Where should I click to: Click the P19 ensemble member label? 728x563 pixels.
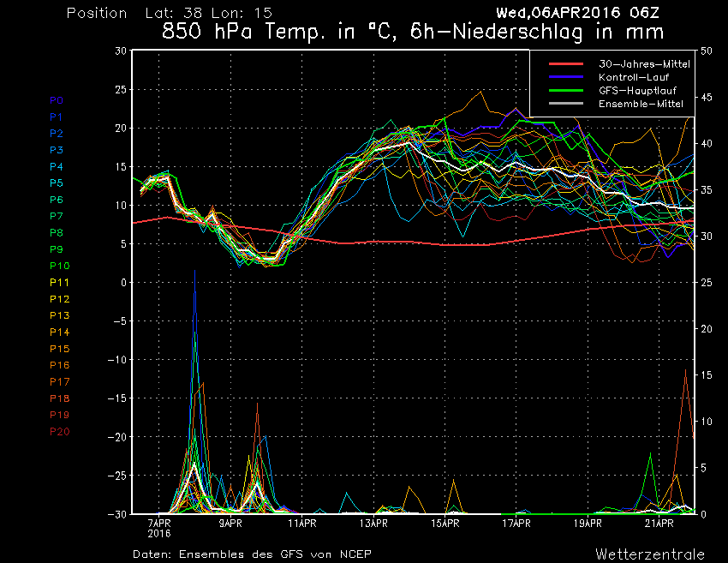click(x=60, y=415)
